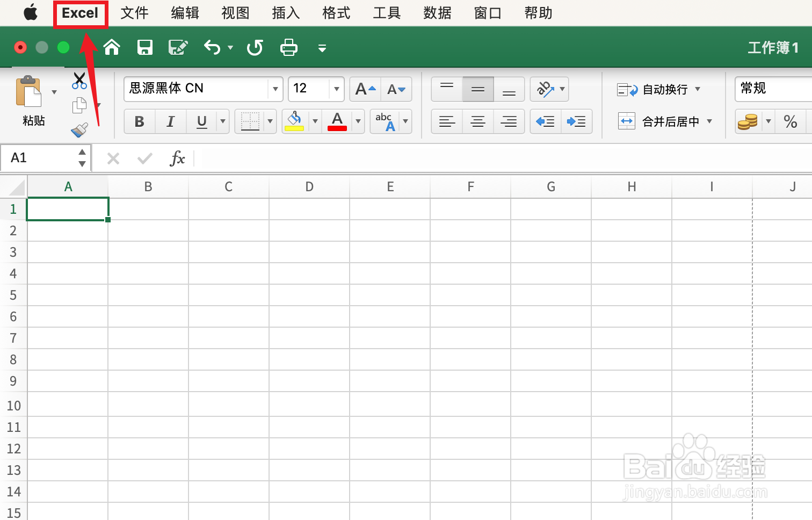Apply red font color
The width and height of the screenshot is (812, 520).
point(337,121)
